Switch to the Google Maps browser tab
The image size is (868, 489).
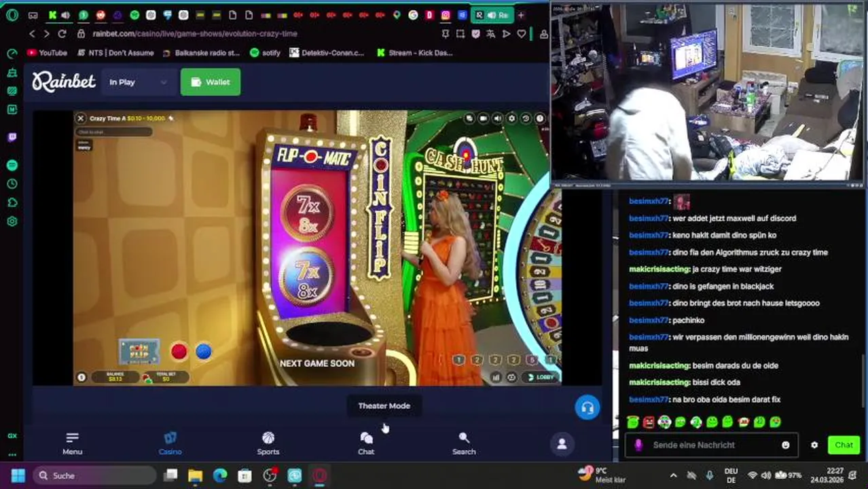coord(397,14)
